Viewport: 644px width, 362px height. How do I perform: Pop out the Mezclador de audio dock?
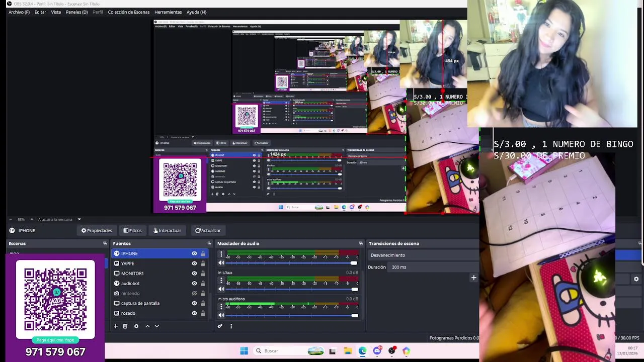[361, 243]
